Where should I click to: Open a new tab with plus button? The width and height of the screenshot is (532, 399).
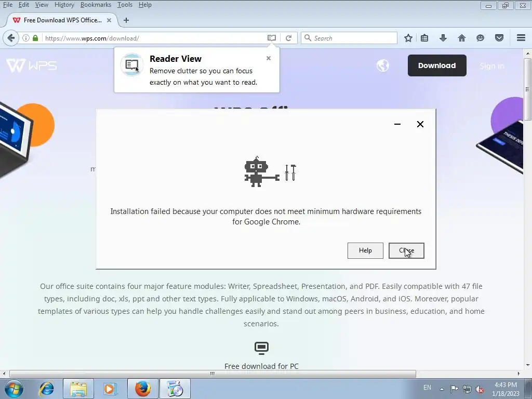(126, 20)
